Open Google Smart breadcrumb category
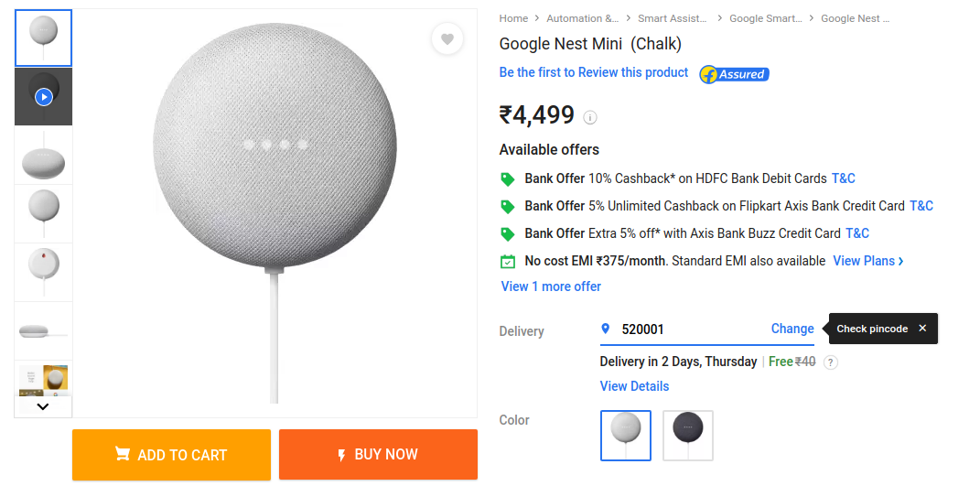Image resolution: width=980 pixels, height=486 pixels. (x=765, y=18)
